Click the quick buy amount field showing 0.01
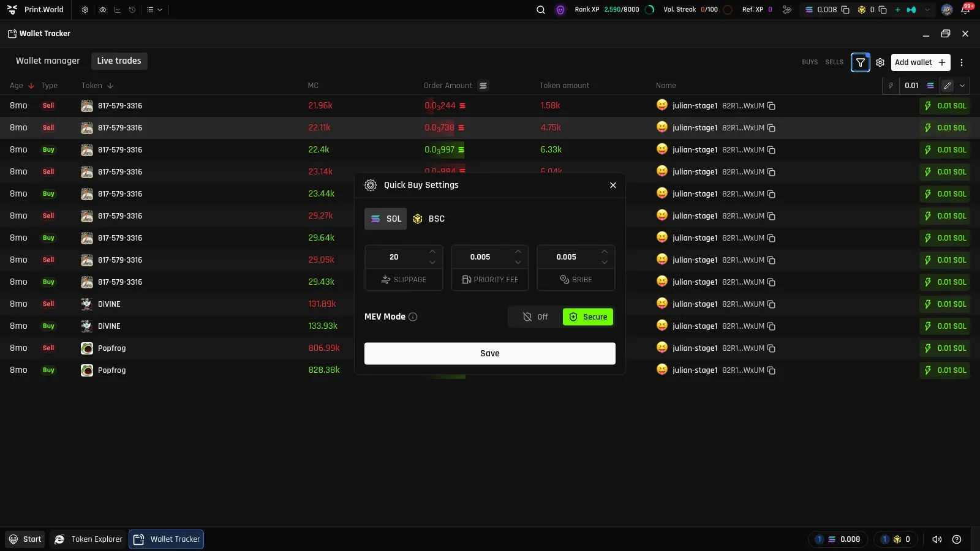The height and width of the screenshot is (551, 980). (912, 86)
